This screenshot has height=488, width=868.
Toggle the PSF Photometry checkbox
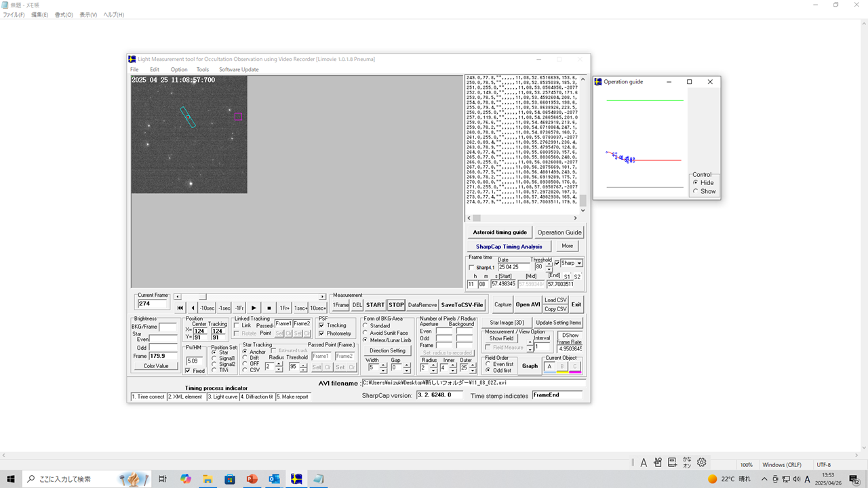[x=321, y=333]
